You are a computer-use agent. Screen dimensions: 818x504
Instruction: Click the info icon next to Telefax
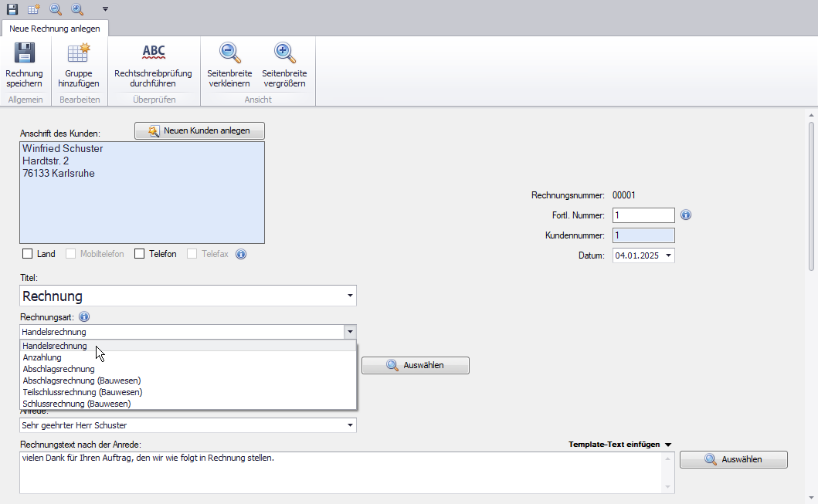(241, 255)
